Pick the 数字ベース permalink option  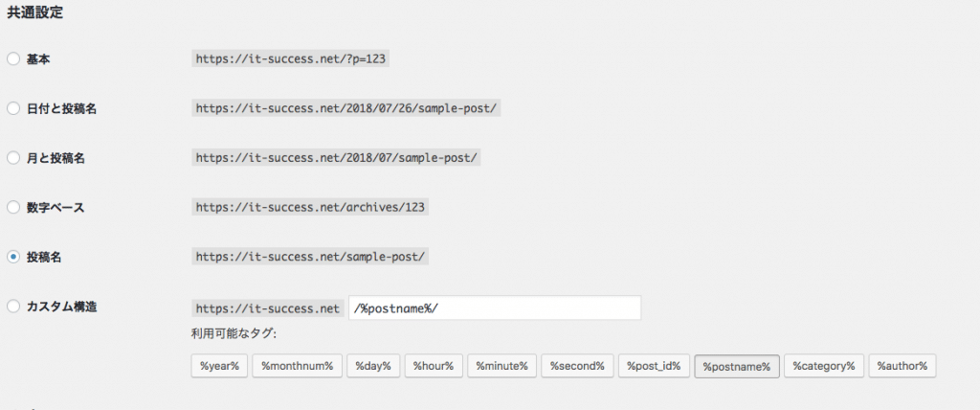click(13, 208)
